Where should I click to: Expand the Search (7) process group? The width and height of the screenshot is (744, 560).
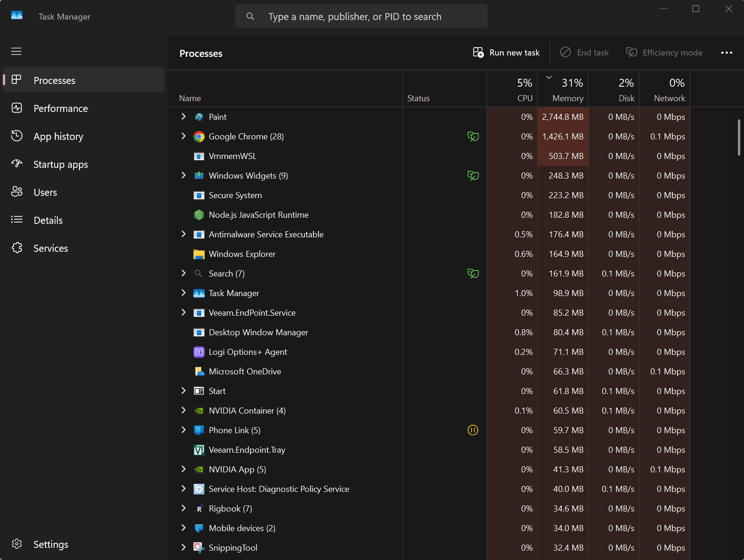pos(183,273)
